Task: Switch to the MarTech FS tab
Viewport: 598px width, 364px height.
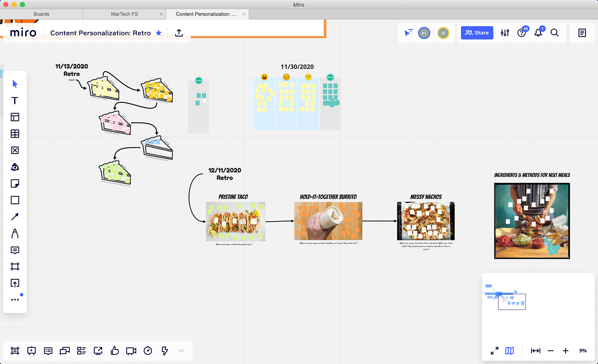Action: click(124, 14)
